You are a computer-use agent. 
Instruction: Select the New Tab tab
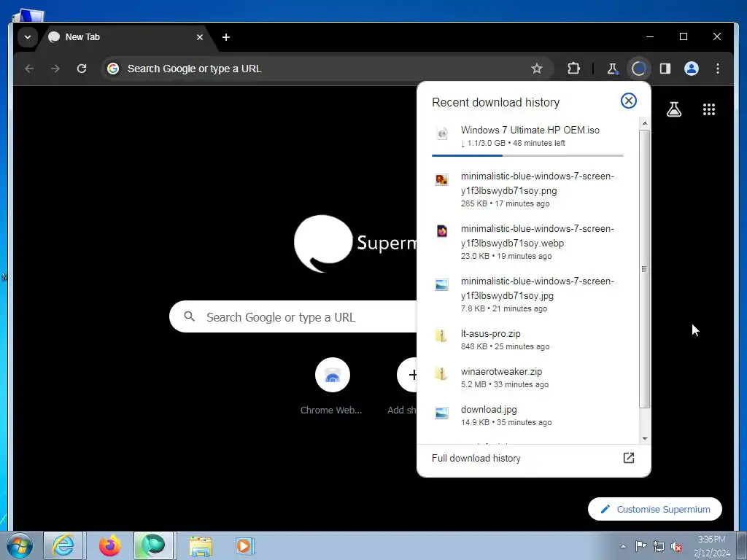[126, 37]
